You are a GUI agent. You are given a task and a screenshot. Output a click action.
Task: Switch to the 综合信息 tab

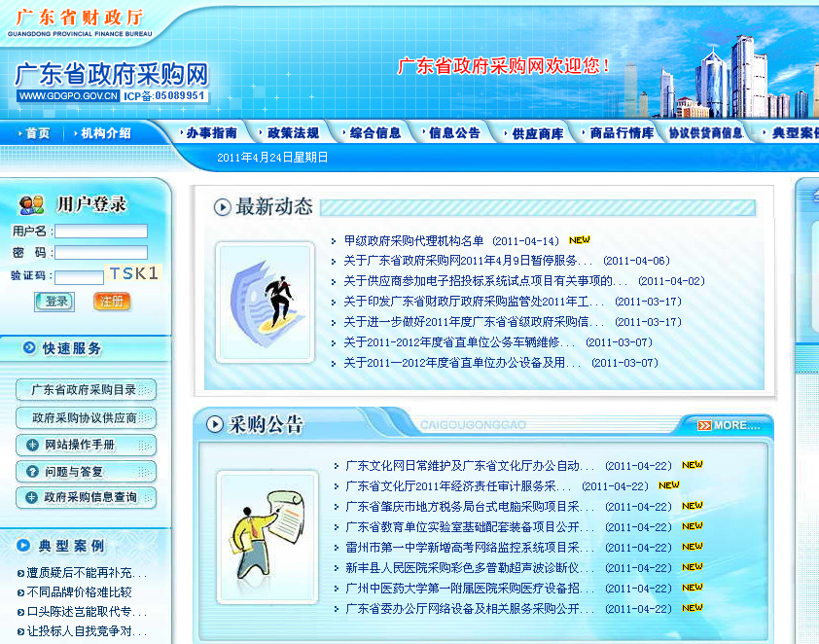(x=375, y=133)
